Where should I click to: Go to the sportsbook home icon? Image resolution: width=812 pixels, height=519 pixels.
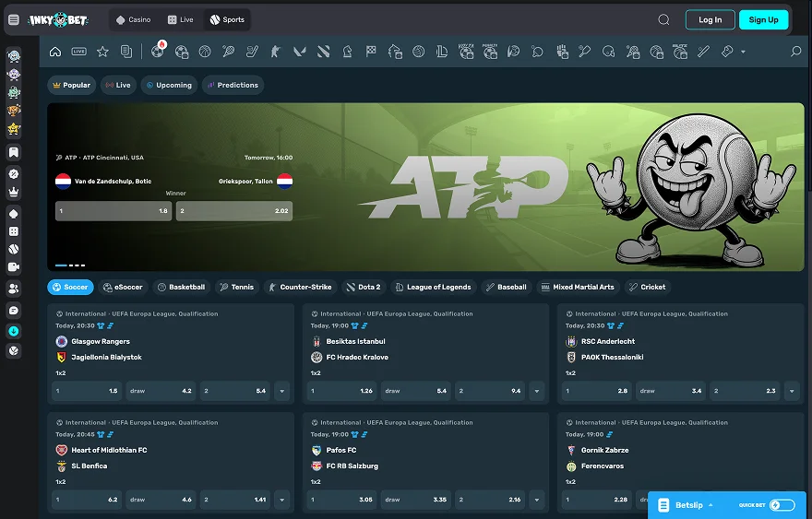click(x=55, y=52)
